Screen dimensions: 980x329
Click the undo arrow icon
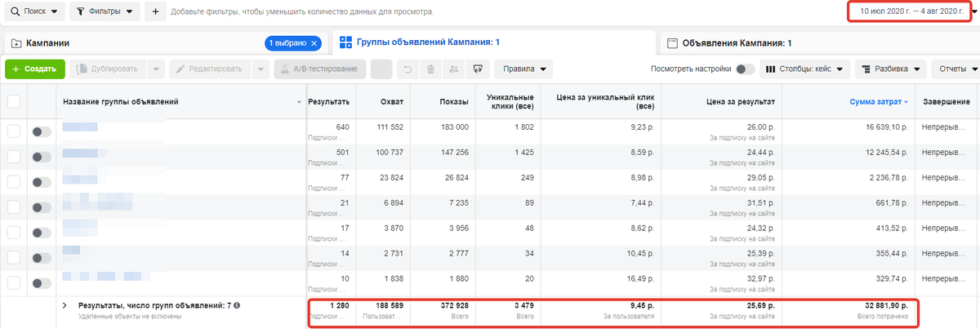point(408,69)
